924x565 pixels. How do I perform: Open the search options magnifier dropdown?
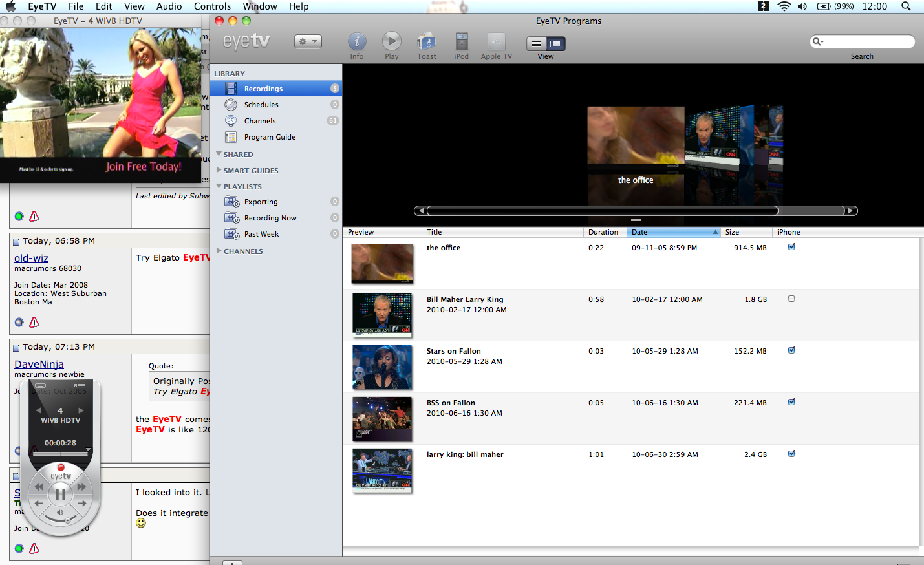click(818, 41)
